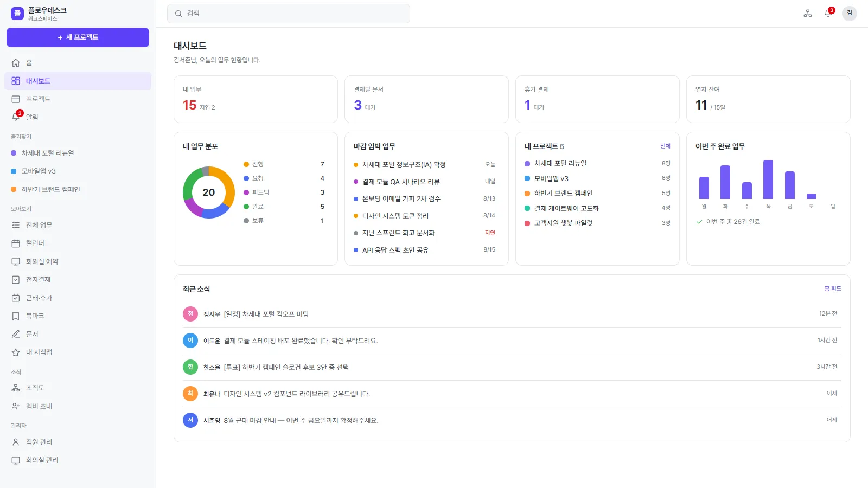Open the 홈 피드 link
Screen dimensions: 868x488
833,288
